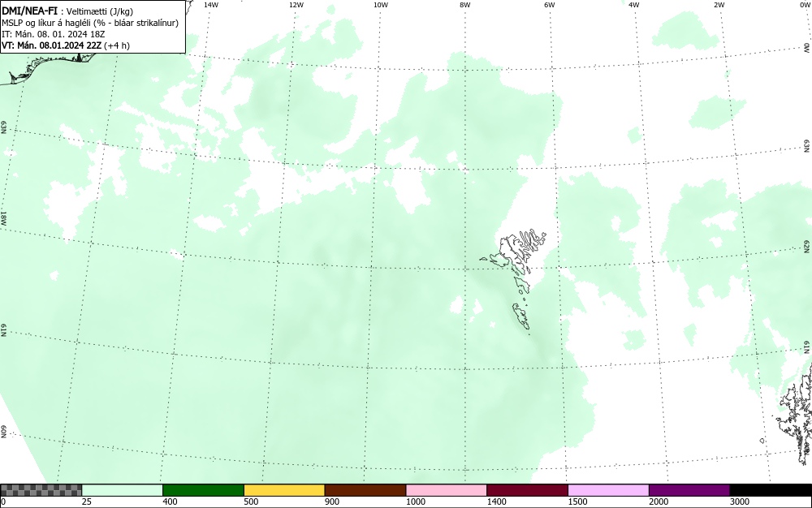Click the Iceland coastline at top left
The width and height of the screenshot is (812, 508).
pyautogui.click(x=46, y=68)
